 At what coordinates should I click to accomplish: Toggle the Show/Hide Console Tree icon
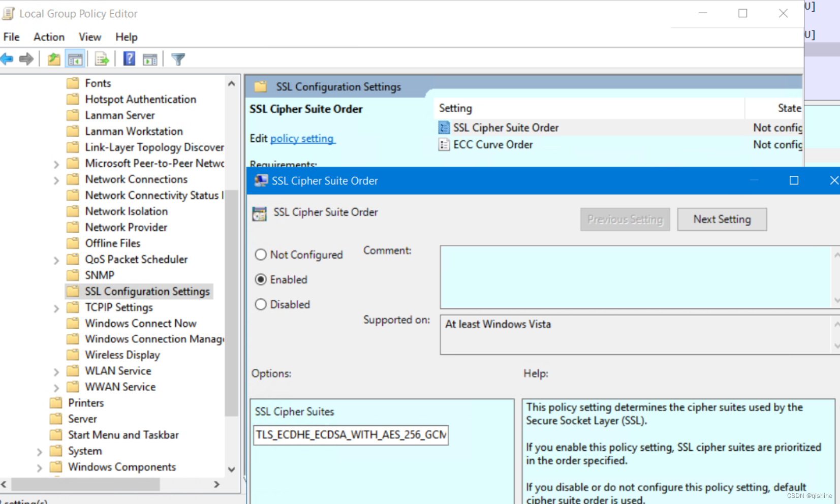point(75,58)
